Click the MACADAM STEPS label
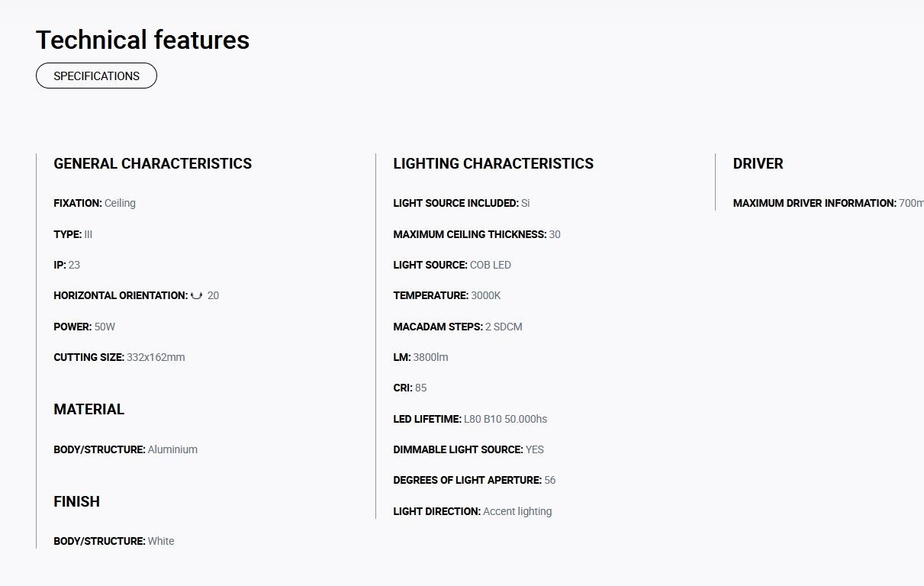924x586 pixels. pyautogui.click(x=438, y=327)
